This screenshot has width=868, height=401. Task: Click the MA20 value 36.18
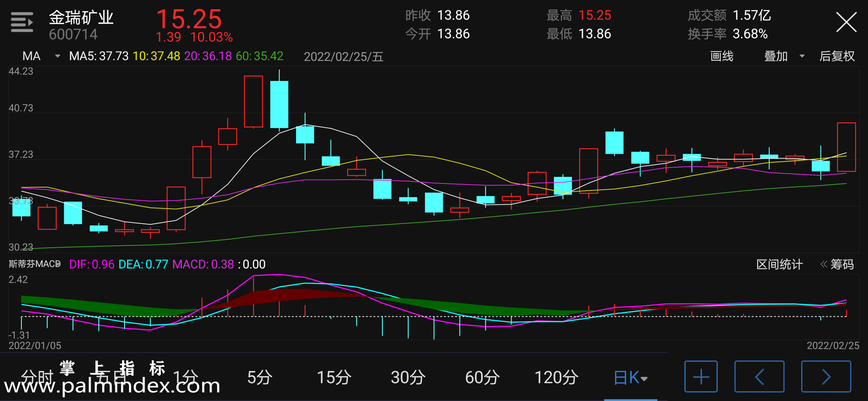208,56
